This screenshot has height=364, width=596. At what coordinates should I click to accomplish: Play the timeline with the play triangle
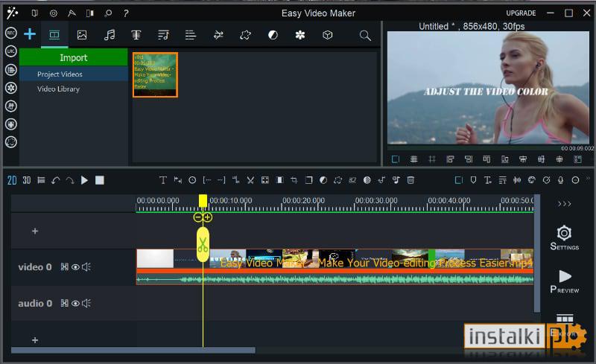coord(84,180)
